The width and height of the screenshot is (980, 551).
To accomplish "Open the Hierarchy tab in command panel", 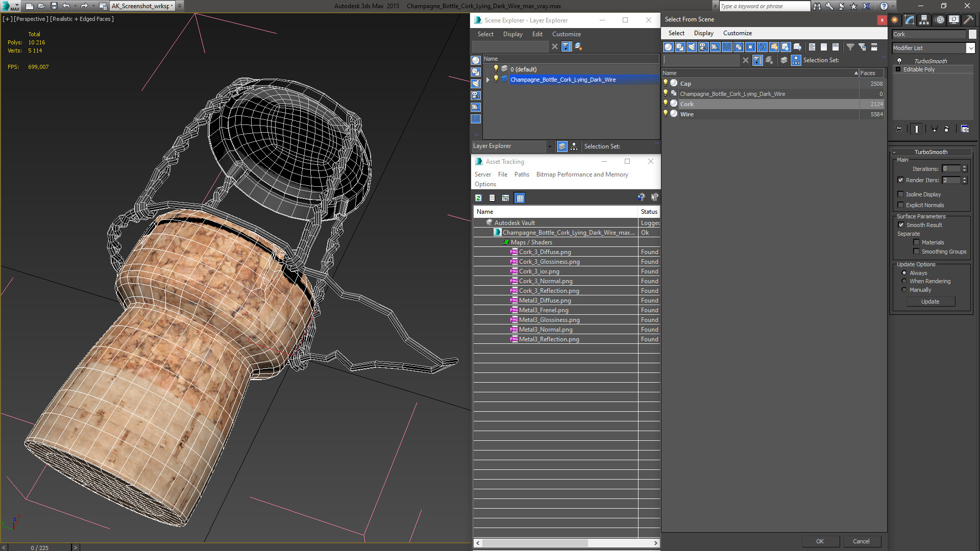I will pyautogui.click(x=924, y=20).
